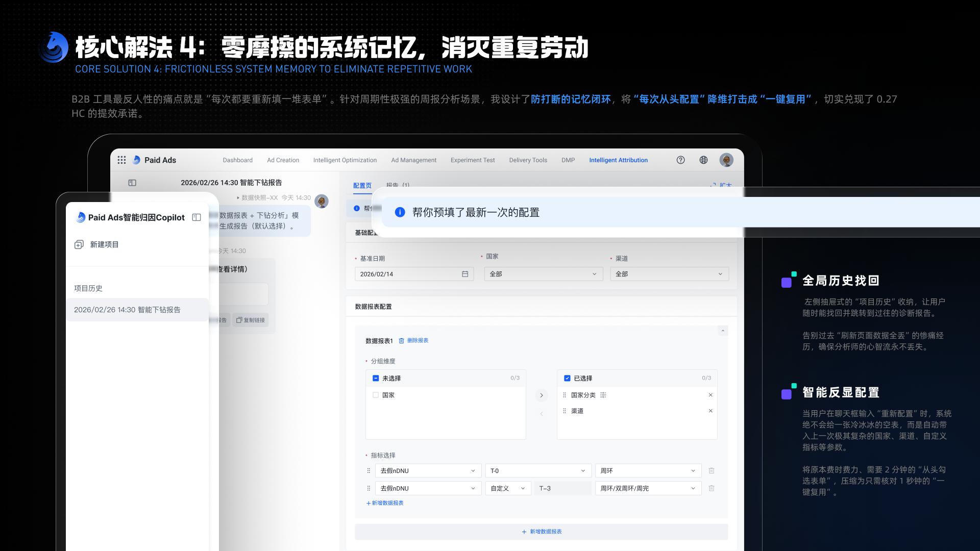The width and height of the screenshot is (980, 551).
Task: Click the 基准日期 date field 2026/02/14
Action: pyautogui.click(x=414, y=274)
